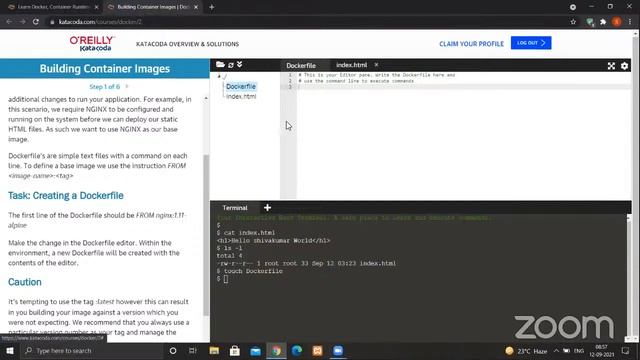Image resolution: width=640 pixels, height=360 pixels.
Task: Click line 3 in the Dockerfile editor
Action: 463,87
